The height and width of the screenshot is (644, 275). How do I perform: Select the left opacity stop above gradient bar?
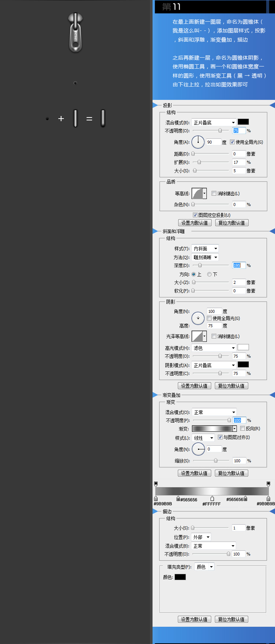coord(156,484)
